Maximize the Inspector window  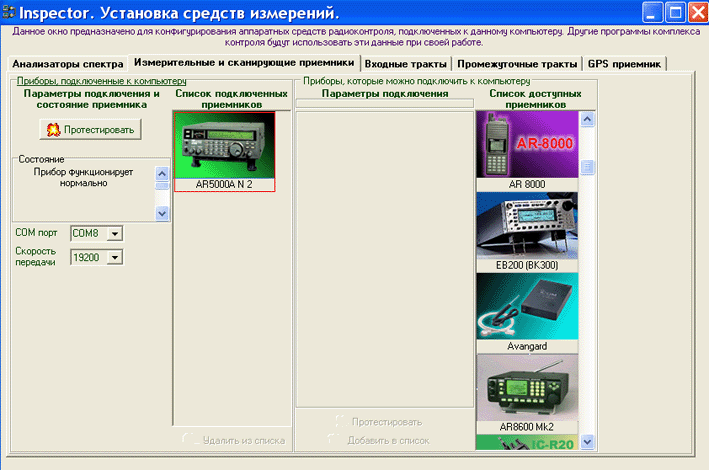(675, 13)
